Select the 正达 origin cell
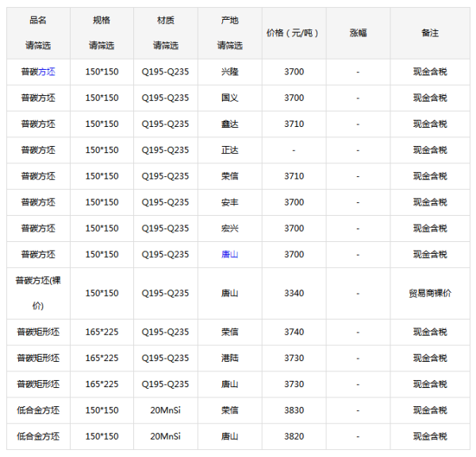The height and width of the screenshot is (457, 476). click(230, 150)
